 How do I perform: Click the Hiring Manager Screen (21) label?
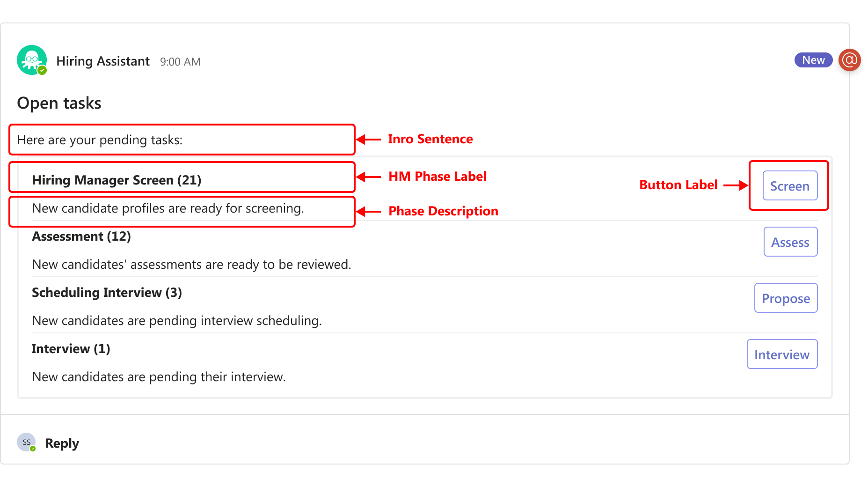117,180
